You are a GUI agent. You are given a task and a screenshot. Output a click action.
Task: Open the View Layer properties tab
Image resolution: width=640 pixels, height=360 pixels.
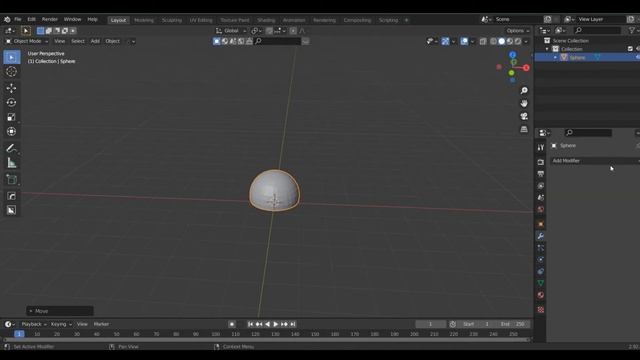pos(540,186)
